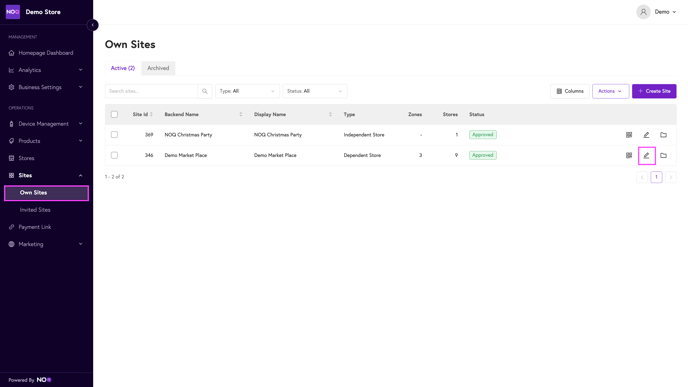Select the Demo Market Place row checkbox
This screenshot has height=387, width=688.
click(x=115, y=155)
